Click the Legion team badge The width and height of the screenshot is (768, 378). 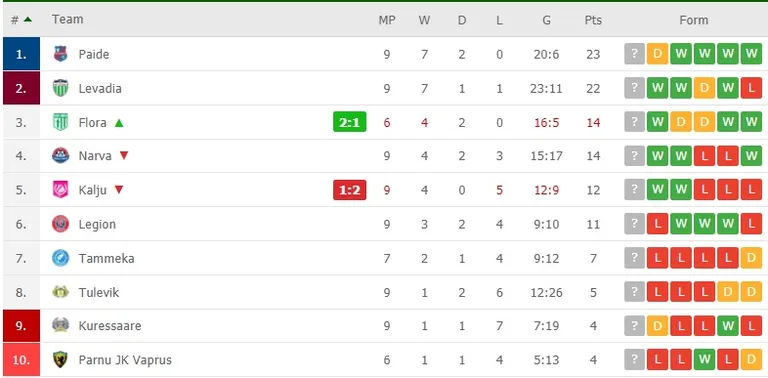60,224
